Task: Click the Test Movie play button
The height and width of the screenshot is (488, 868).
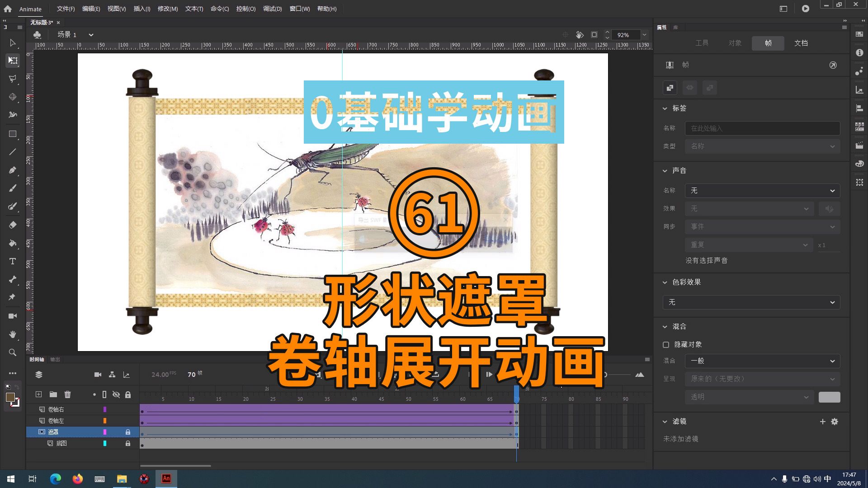Action: click(x=805, y=9)
